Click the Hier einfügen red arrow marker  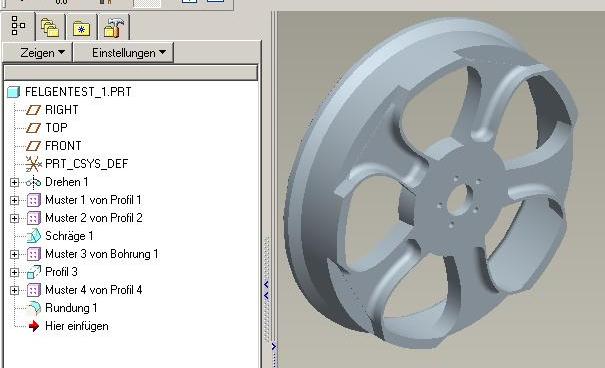[x=34, y=326]
